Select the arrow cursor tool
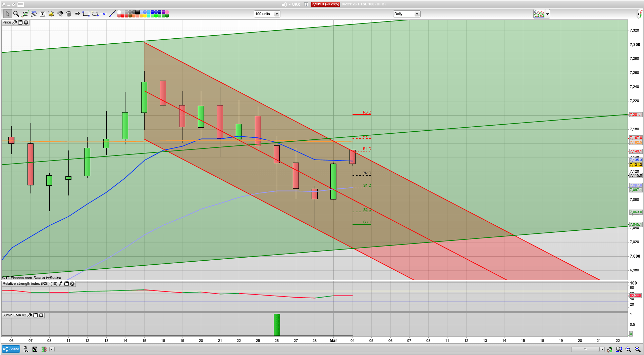 7,14
